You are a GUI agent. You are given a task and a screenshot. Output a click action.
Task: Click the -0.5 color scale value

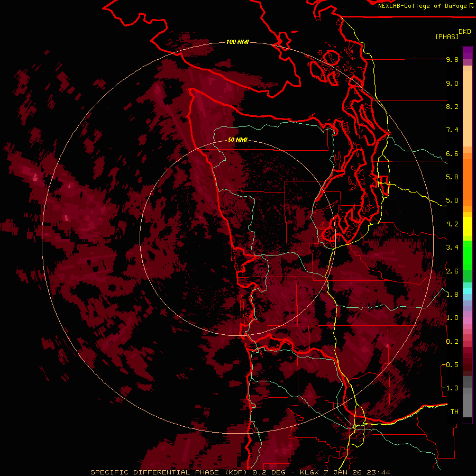[450, 365]
